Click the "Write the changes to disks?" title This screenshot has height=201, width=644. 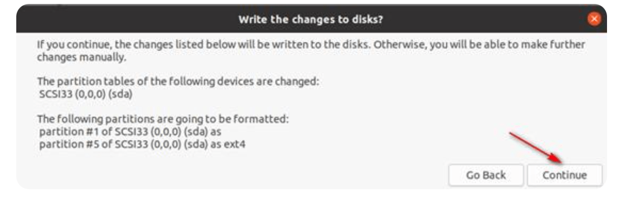(312, 20)
